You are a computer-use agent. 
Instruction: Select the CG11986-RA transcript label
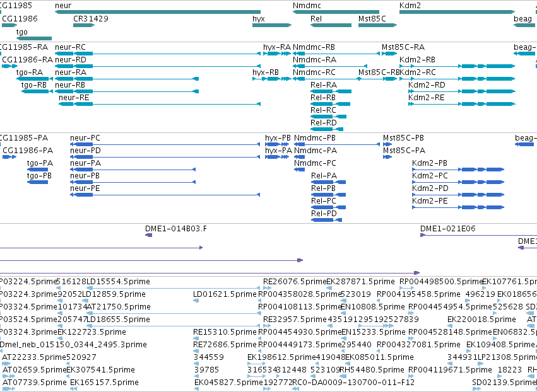[x=27, y=59]
